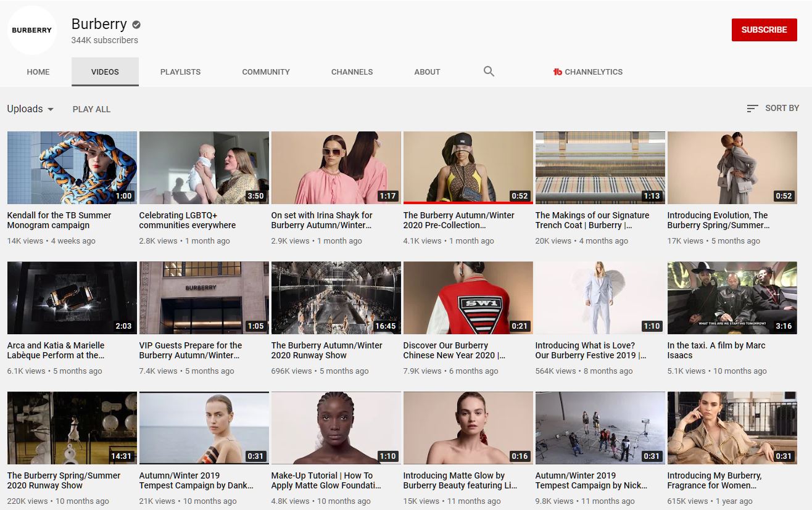Click title 'On set with Irina Shayk'

[x=322, y=220]
